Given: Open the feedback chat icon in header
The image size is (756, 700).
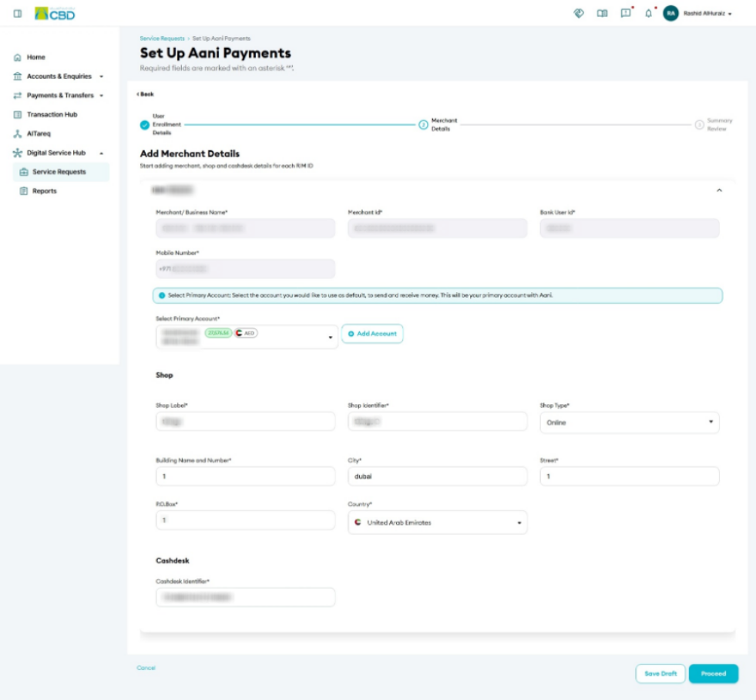Looking at the screenshot, I should pos(625,13).
